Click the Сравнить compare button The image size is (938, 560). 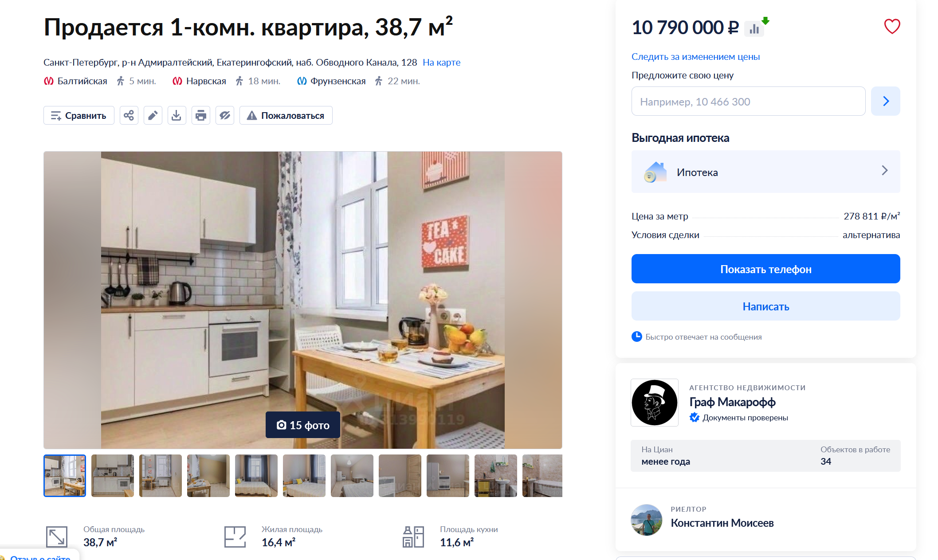[x=79, y=115]
